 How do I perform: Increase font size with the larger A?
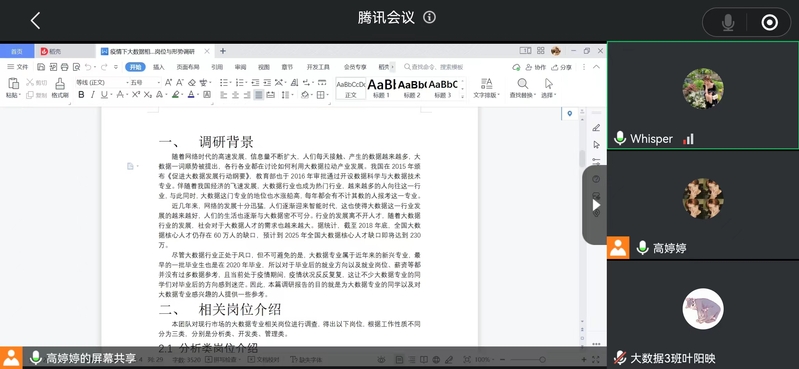pyautogui.click(x=168, y=82)
